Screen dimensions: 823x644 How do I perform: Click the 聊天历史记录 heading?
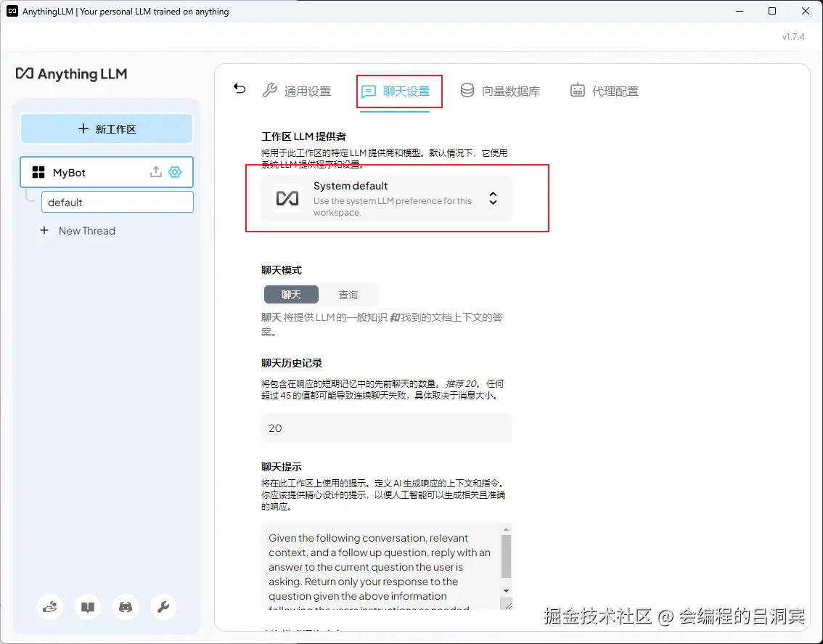tap(291, 363)
